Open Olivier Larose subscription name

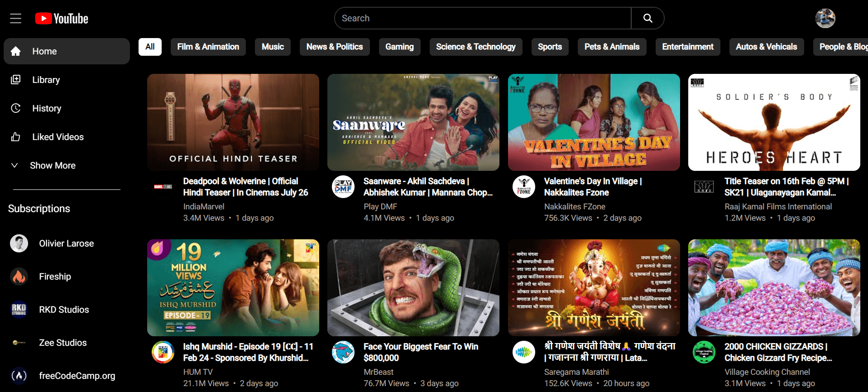click(x=67, y=243)
